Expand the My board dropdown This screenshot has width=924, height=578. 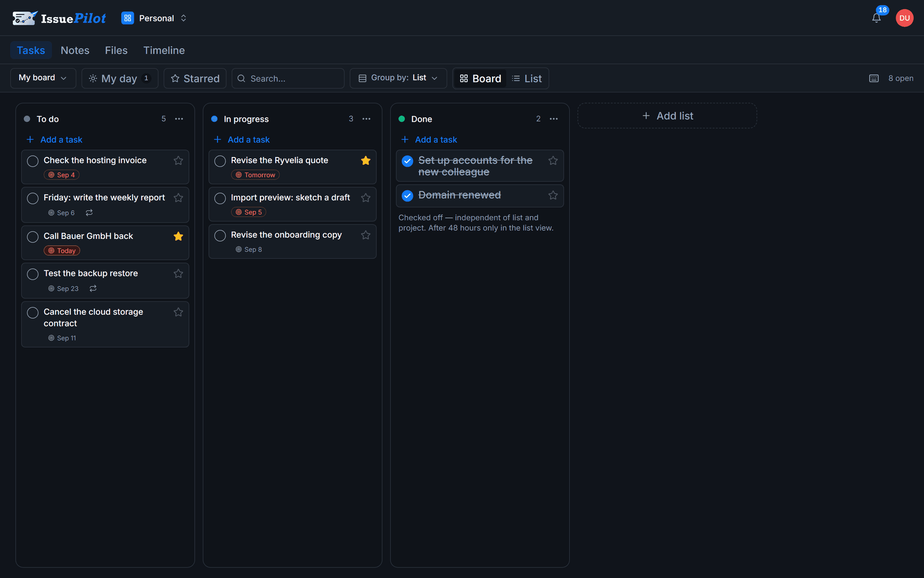point(43,78)
